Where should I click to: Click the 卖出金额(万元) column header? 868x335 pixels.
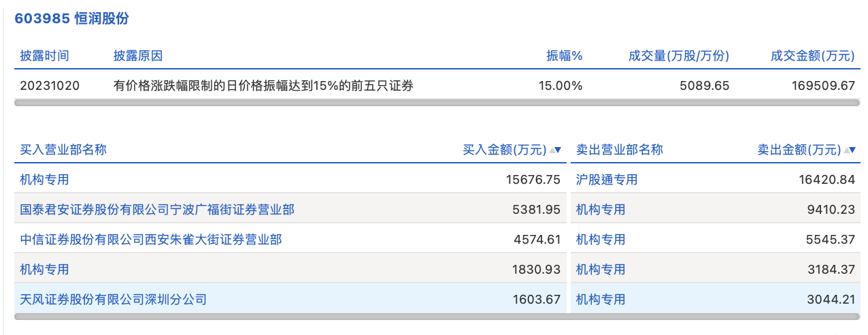pos(799,150)
